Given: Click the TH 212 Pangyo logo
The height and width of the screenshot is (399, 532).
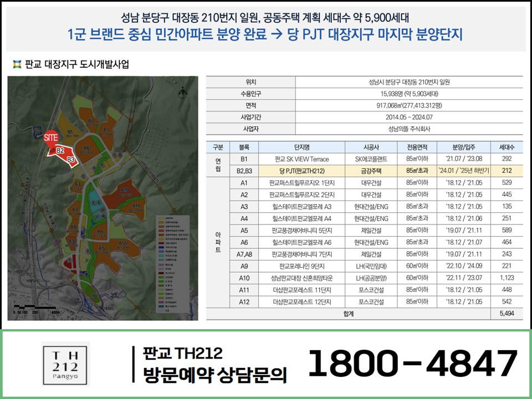Looking at the screenshot, I should [65, 364].
